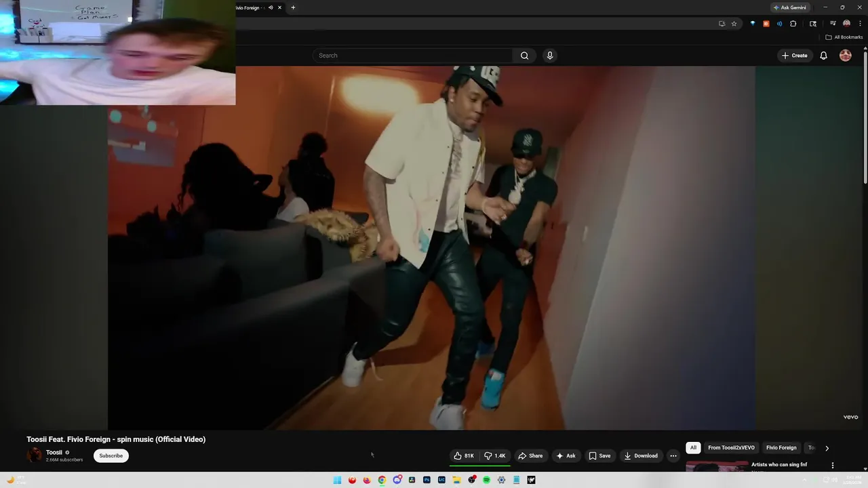868x488 pixels.
Task: Open OBS Studio from the taskbar
Action: point(471,480)
